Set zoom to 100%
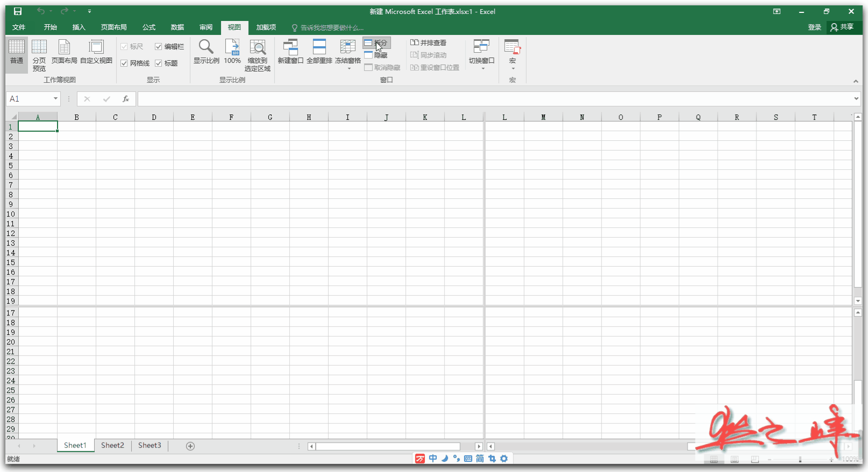The image size is (868, 472). click(232, 52)
